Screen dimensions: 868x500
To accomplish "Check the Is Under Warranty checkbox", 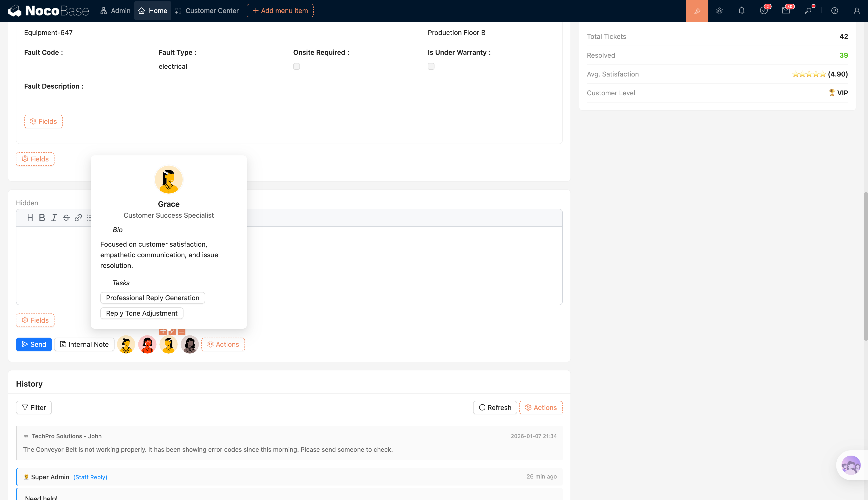I will click(x=431, y=66).
